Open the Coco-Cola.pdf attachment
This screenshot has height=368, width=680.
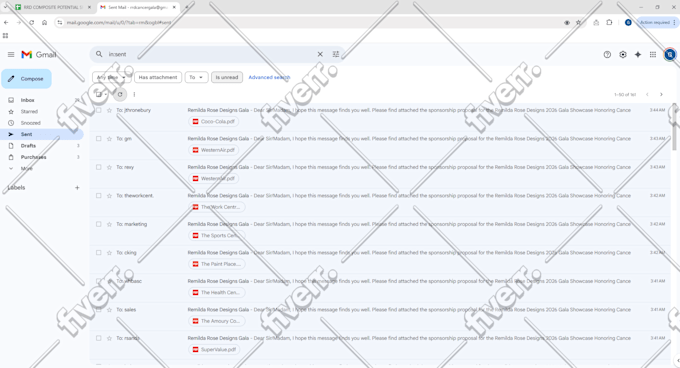pyautogui.click(x=213, y=122)
